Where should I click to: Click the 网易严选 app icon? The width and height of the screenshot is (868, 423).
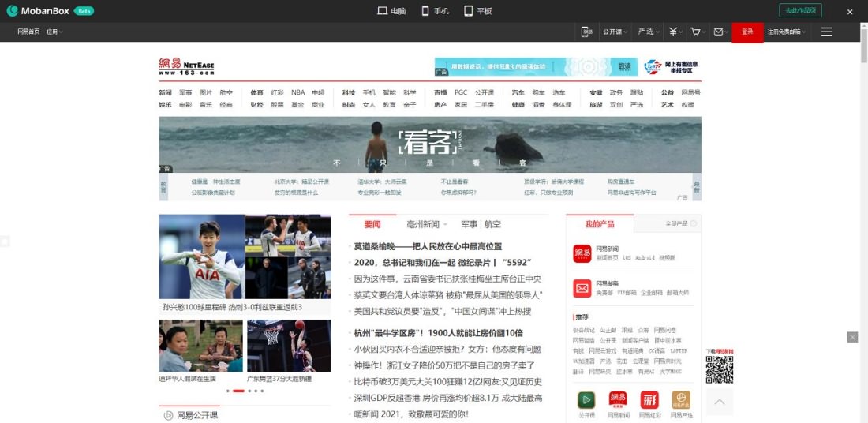point(681,400)
